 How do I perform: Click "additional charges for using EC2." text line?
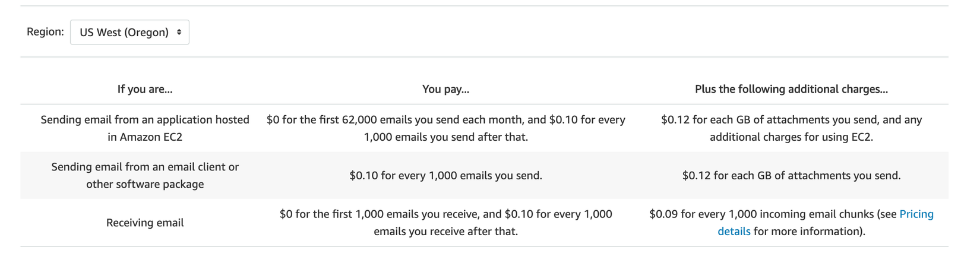click(x=791, y=137)
